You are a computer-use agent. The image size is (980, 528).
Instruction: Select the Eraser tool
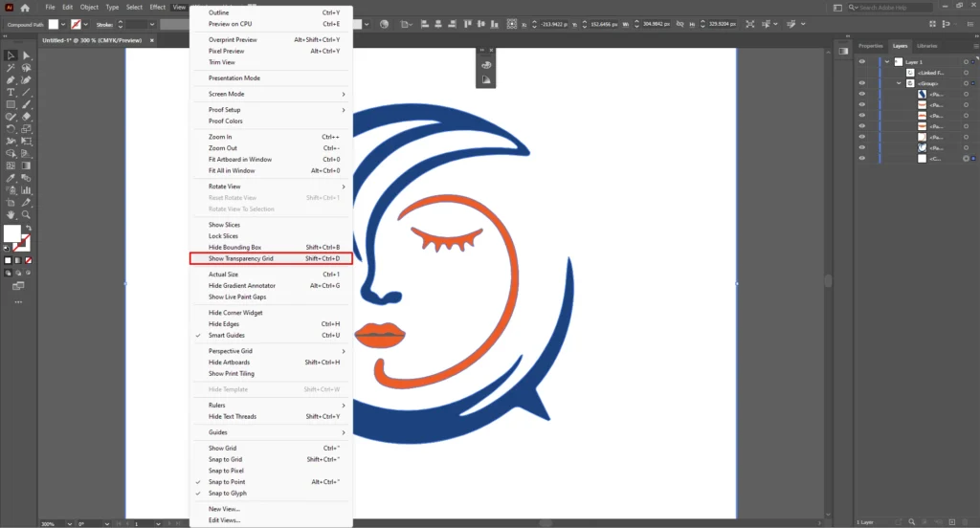click(26, 117)
